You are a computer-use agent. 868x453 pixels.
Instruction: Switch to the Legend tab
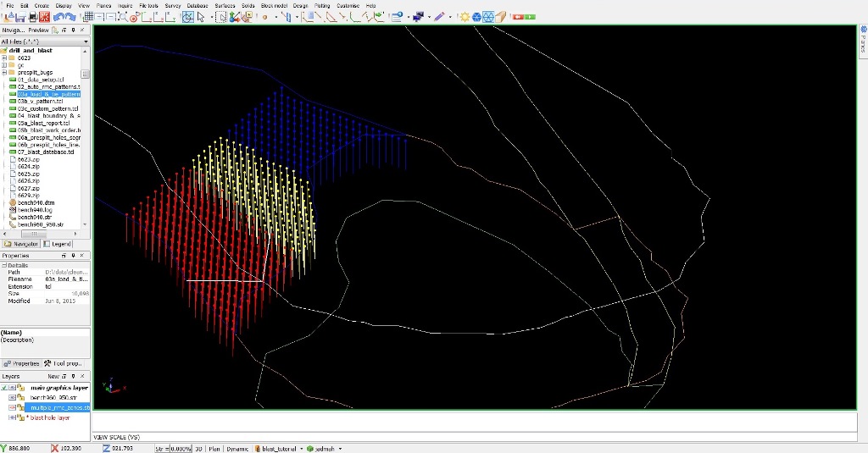coord(57,244)
